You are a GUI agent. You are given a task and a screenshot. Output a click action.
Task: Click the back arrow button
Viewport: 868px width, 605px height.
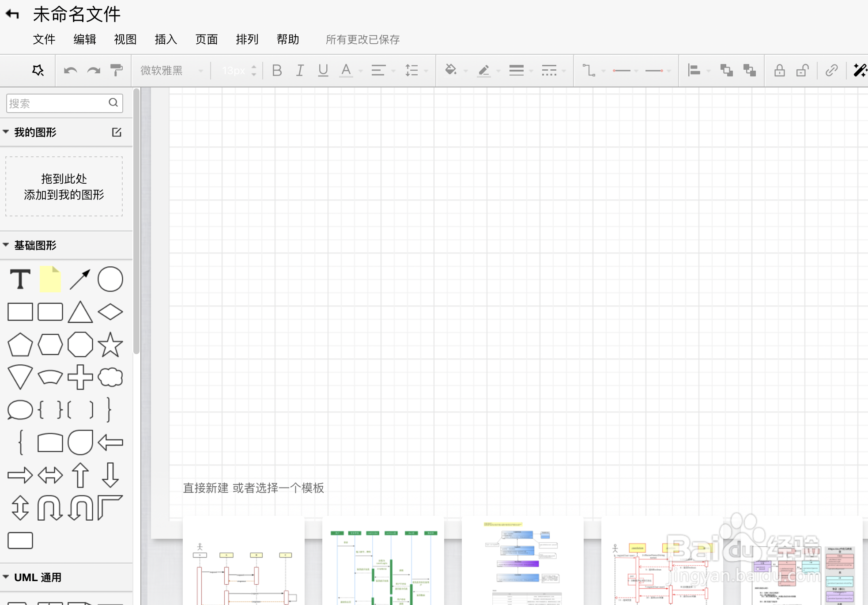click(12, 14)
